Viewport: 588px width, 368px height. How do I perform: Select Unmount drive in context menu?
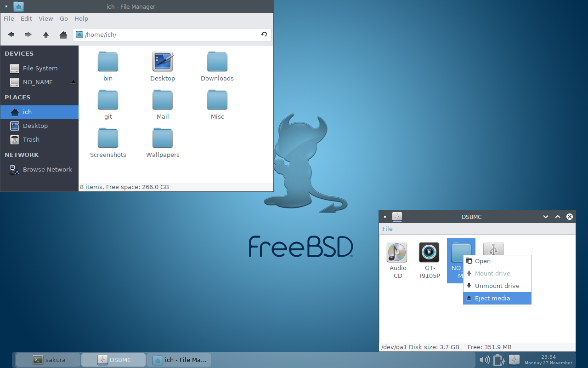coord(497,286)
